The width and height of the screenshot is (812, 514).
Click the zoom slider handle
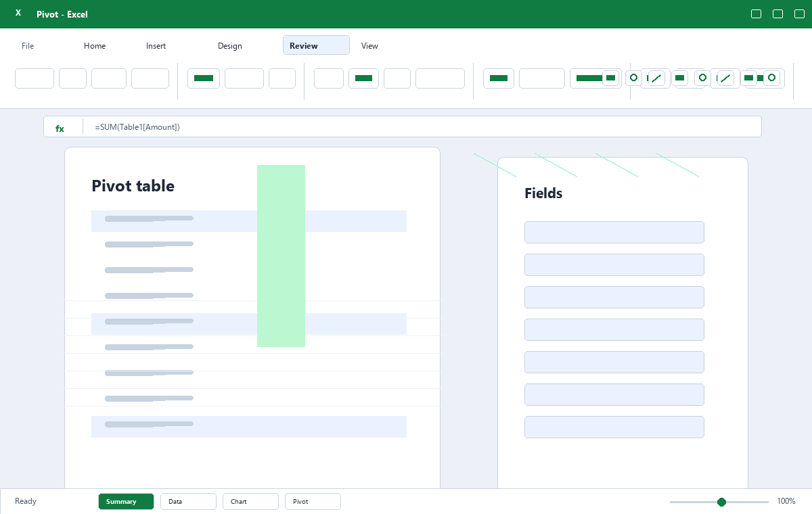[721, 502]
